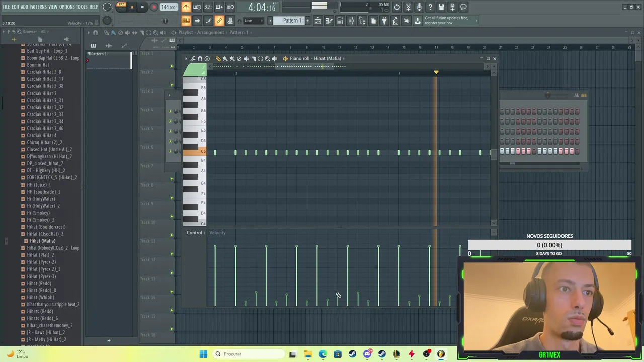Toggle the overdub recording button
The height and width of the screenshot is (362, 644).
(x=219, y=7)
